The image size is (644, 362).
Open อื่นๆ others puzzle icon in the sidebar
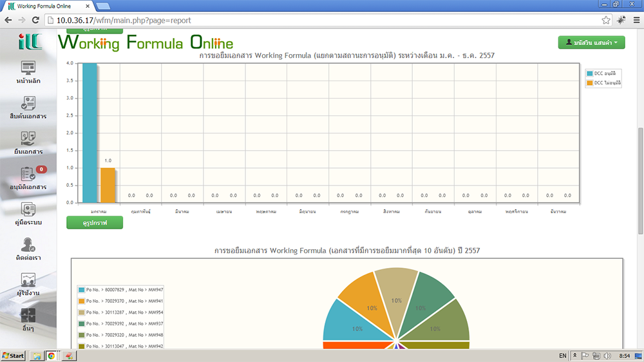pyautogui.click(x=28, y=319)
